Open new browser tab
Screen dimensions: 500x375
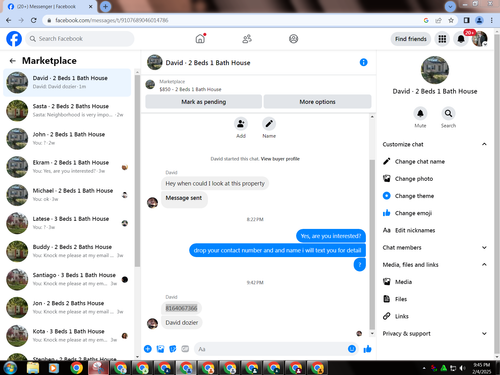click(x=105, y=6)
